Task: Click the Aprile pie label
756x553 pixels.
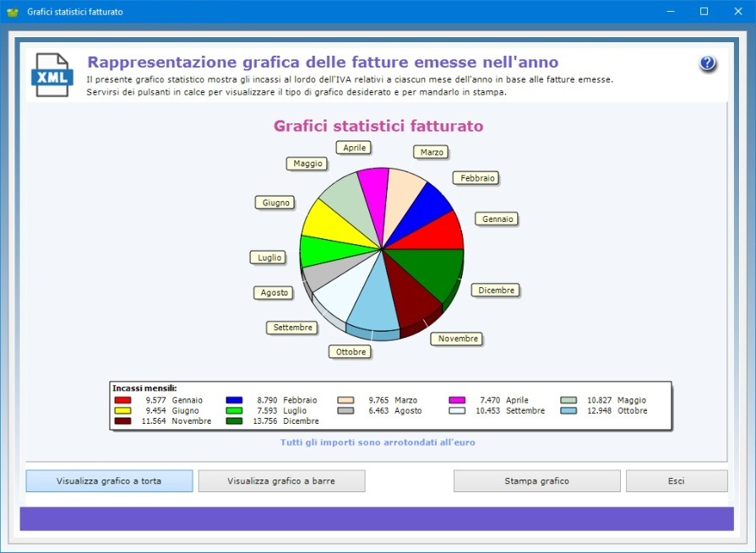Action: [355, 148]
